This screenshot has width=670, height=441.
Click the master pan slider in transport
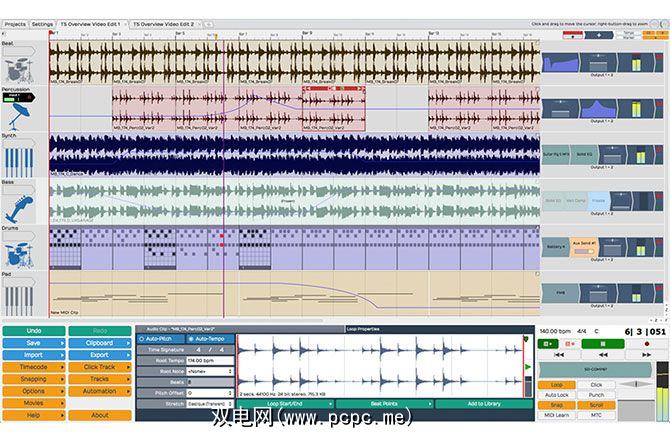click(636, 384)
